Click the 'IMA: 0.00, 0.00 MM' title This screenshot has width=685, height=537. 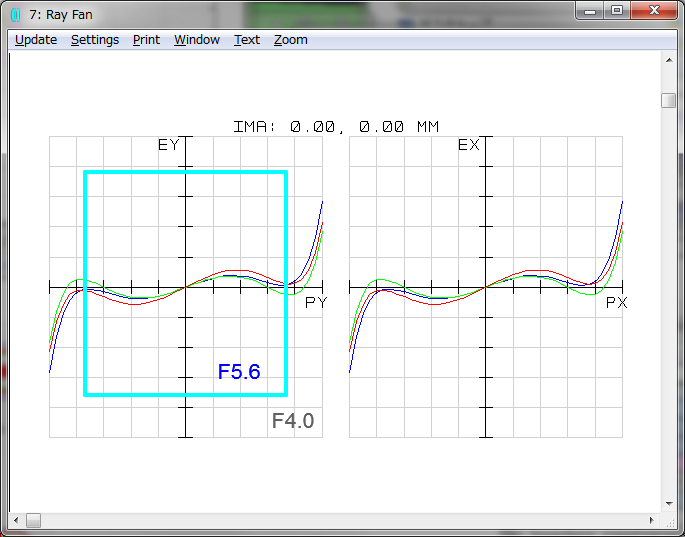tap(336, 127)
